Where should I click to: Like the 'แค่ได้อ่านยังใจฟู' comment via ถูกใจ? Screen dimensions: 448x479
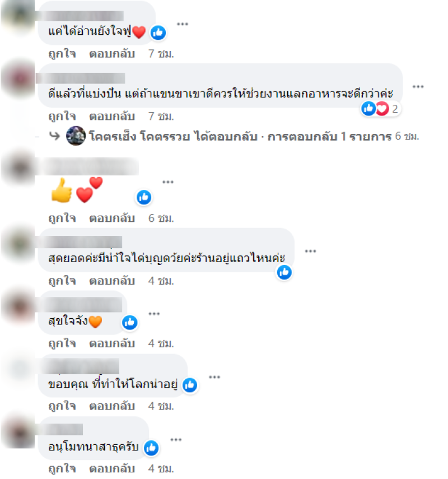[62, 54]
